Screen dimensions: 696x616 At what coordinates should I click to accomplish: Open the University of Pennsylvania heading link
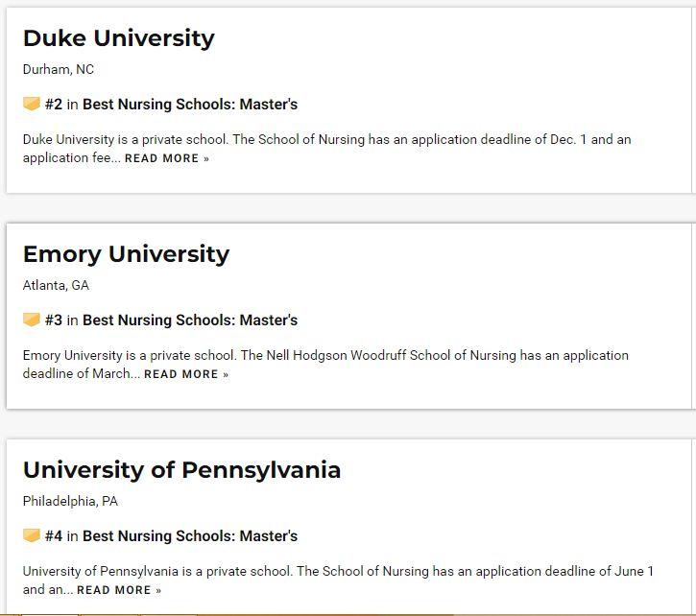181,470
